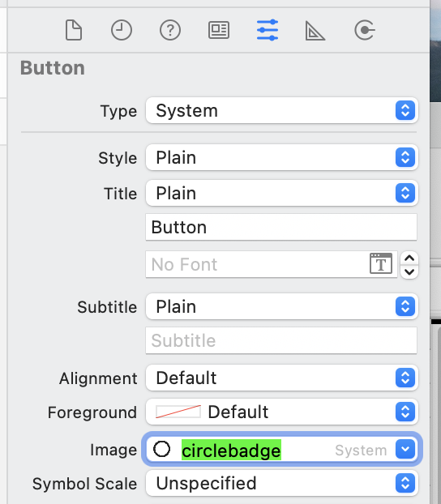441x504 pixels.
Task: Click the empty Subtitle text field
Action: click(x=281, y=340)
